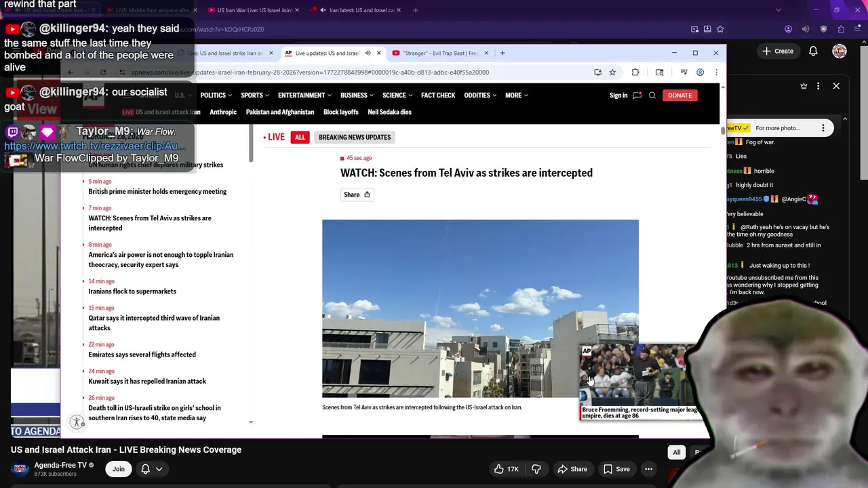Image resolution: width=868 pixels, height=488 pixels.
Task: Click the AP News search magnifier icon
Action: 652,96
